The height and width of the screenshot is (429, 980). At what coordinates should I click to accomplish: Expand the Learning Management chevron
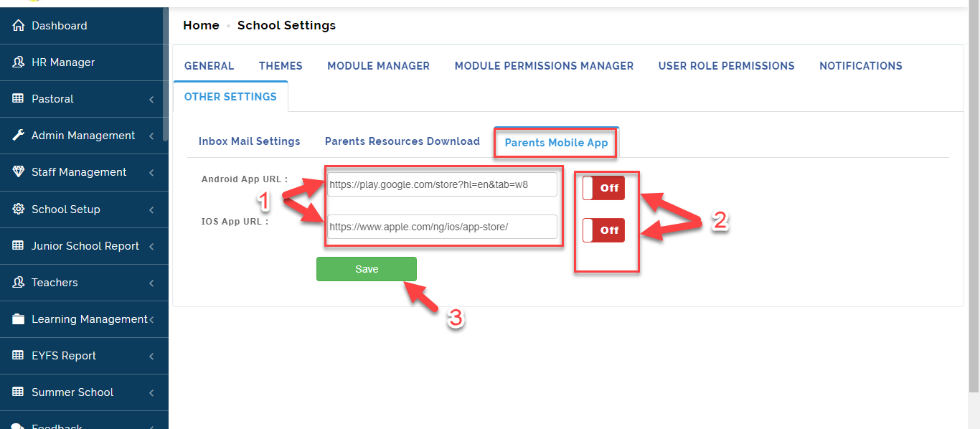tap(151, 320)
